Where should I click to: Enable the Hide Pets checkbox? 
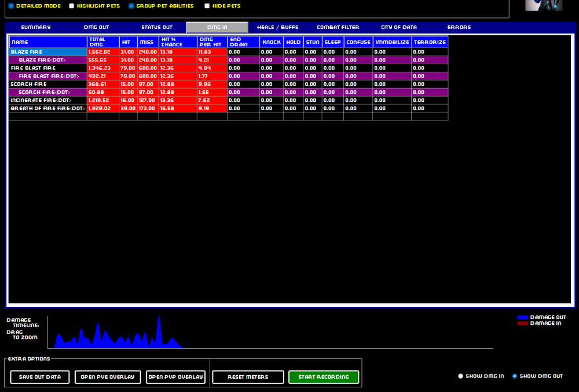207,6
